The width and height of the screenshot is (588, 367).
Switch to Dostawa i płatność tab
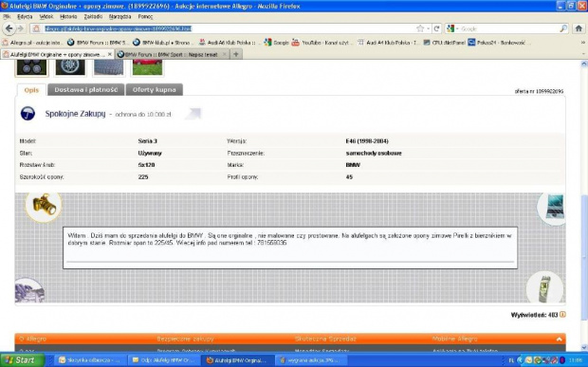click(86, 89)
